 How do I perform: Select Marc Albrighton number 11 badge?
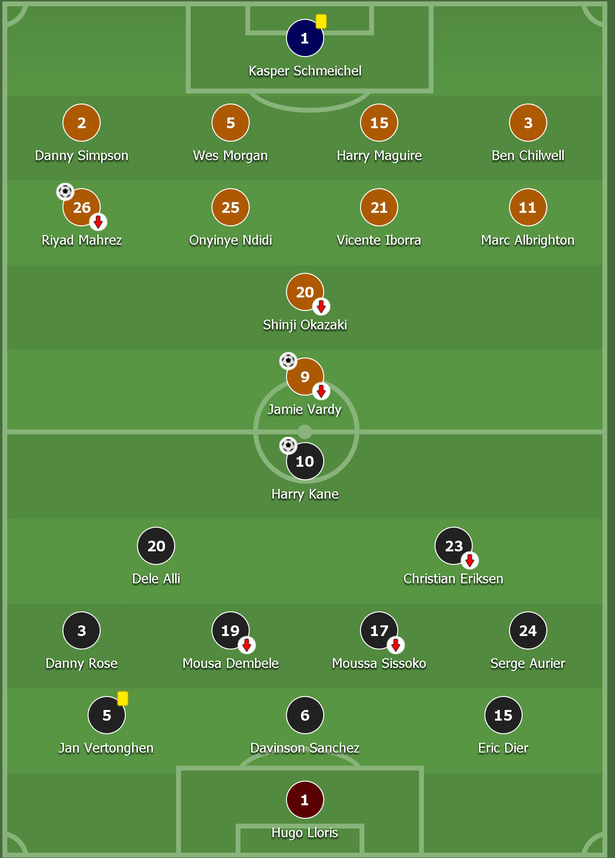528,207
